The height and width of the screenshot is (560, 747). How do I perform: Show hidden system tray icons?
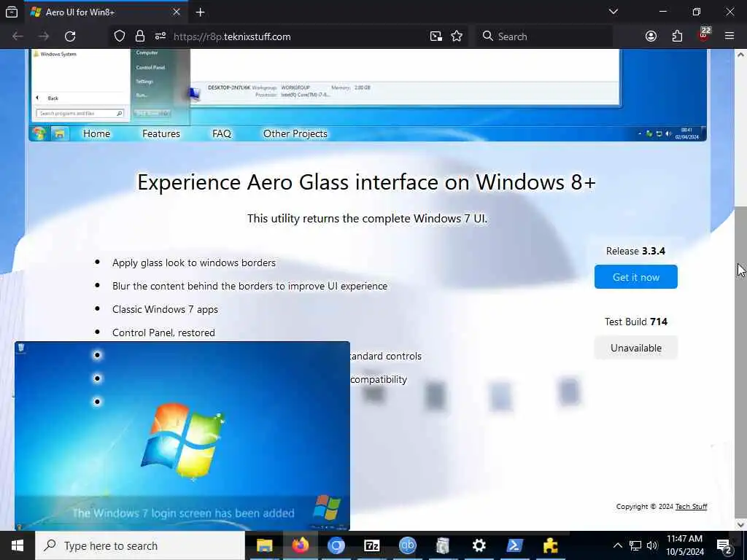[617, 545]
